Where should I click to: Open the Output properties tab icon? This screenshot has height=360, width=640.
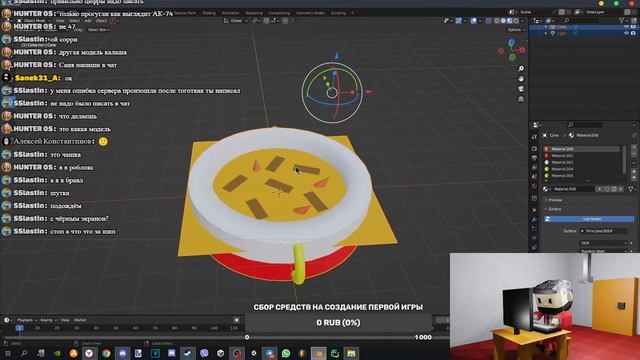[534, 158]
